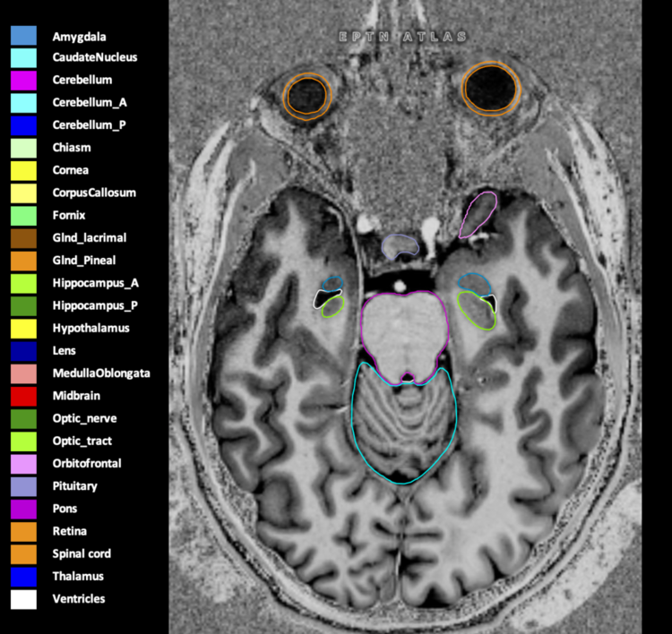This screenshot has height=634, width=672.
Task: Pick the Spinal cord color swatch
Action: click(x=23, y=554)
